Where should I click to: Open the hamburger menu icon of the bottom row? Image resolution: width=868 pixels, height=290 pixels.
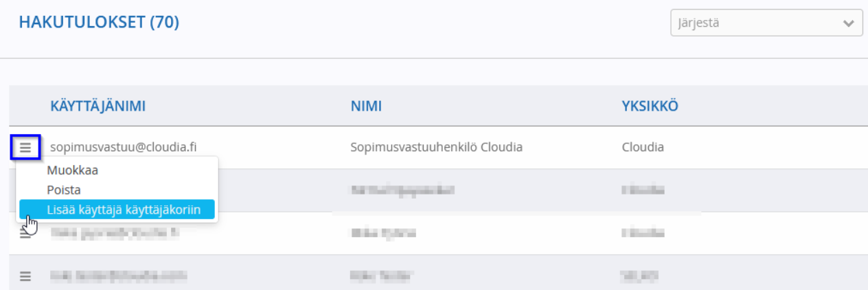[x=25, y=276]
